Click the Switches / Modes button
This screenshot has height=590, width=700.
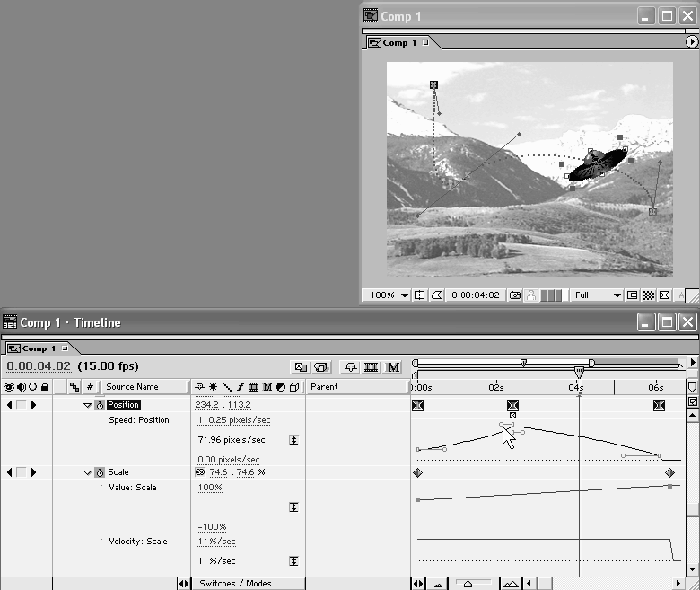point(235,584)
